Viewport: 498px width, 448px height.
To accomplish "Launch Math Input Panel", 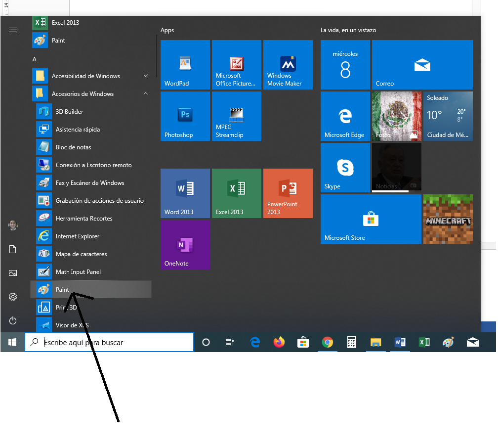I will pos(91,272).
